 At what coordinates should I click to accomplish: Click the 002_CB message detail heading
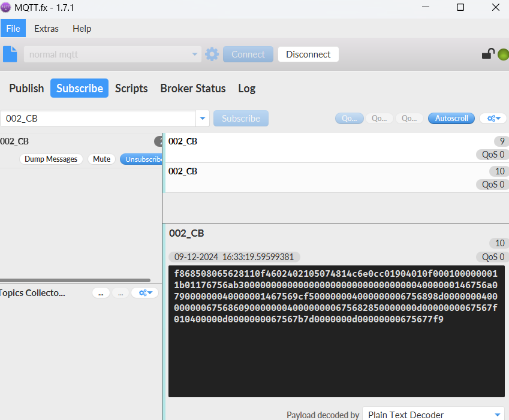186,233
